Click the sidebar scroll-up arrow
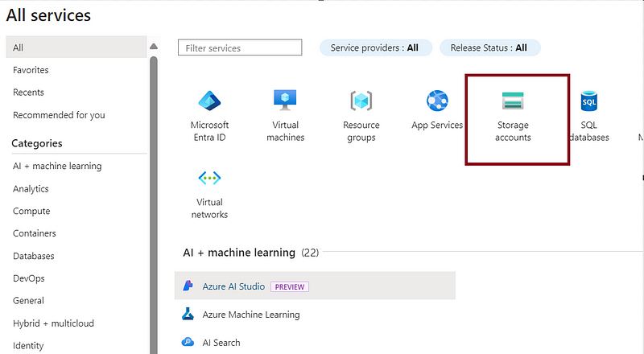This screenshot has width=644, height=354. (154, 47)
